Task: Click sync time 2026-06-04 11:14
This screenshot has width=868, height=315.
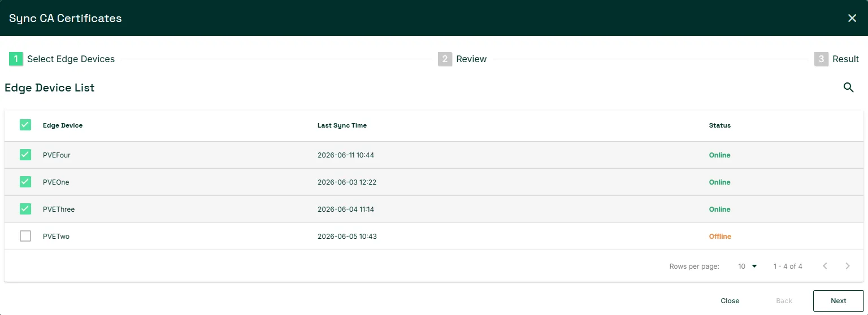Action: click(x=346, y=209)
